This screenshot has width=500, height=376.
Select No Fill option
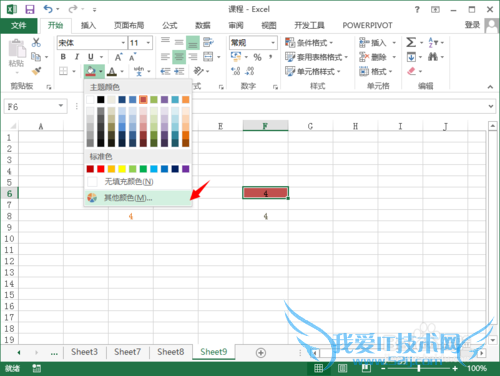[x=138, y=182]
